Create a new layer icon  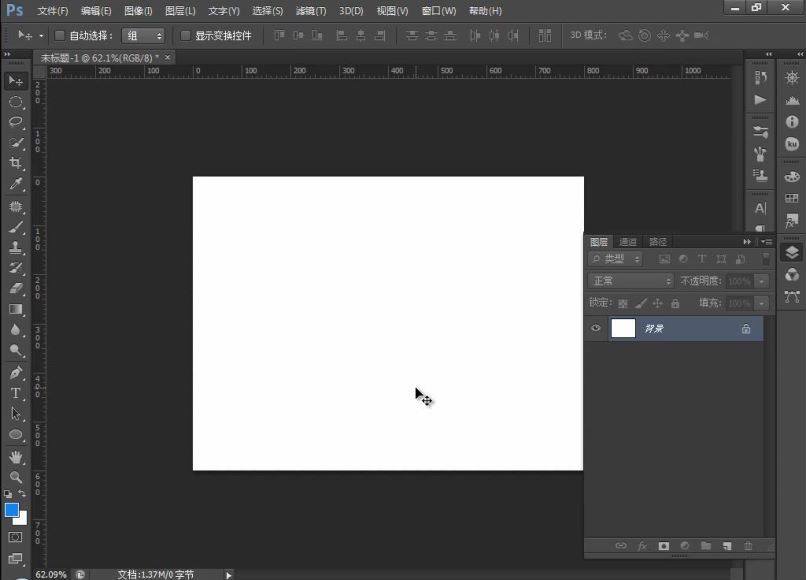point(727,546)
